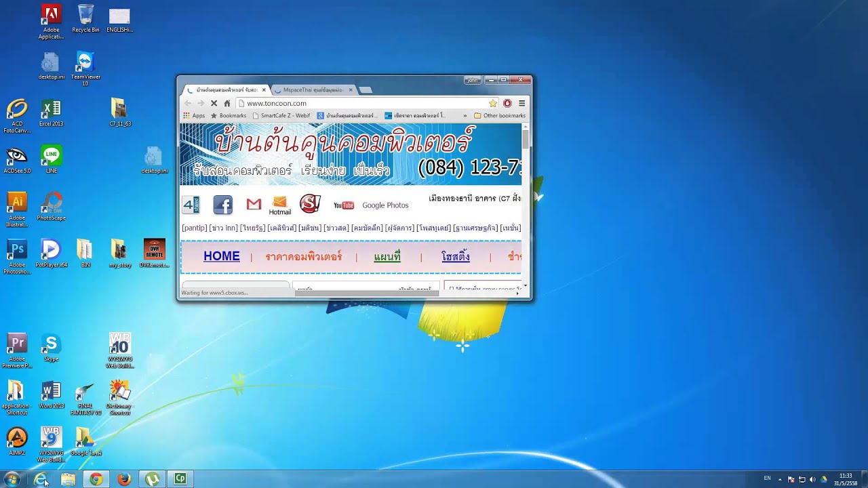Launch ACD FotoCanvas from desktop
Viewport: 868px width, 488px height.
tap(17, 117)
